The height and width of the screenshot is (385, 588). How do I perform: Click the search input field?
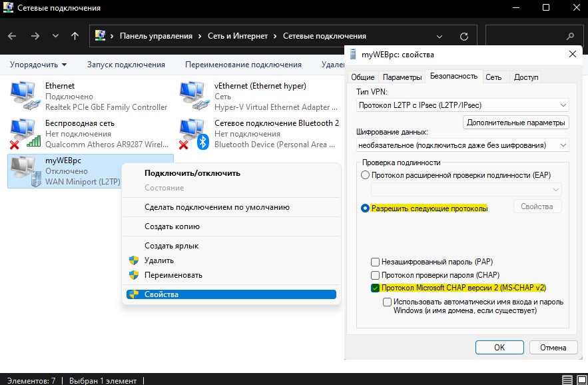point(533,36)
